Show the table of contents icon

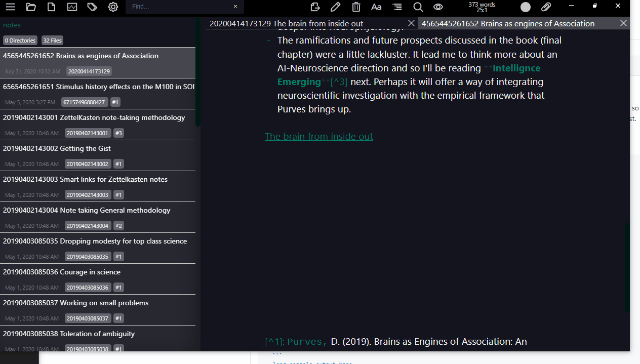click(x=397, y=7)
